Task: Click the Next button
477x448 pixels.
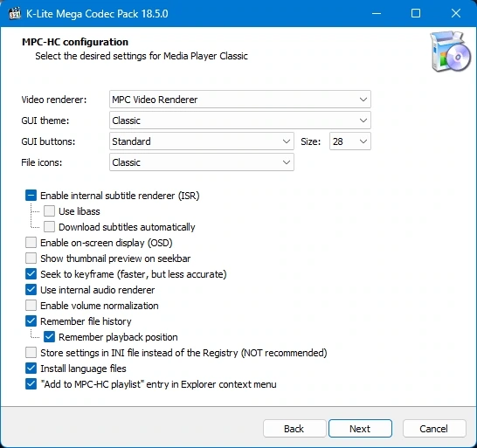Action: [x=360, y=429]
